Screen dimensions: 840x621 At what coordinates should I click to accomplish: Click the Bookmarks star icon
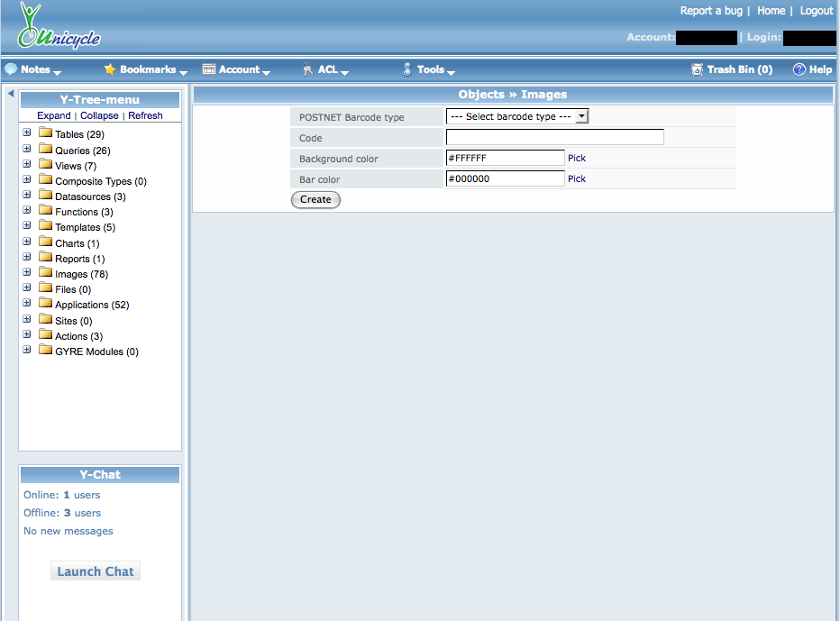(x=110, y=69)
